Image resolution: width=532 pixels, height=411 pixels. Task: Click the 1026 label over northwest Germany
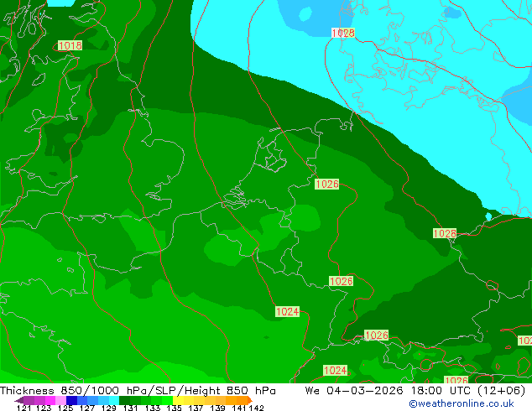point(326,185)
